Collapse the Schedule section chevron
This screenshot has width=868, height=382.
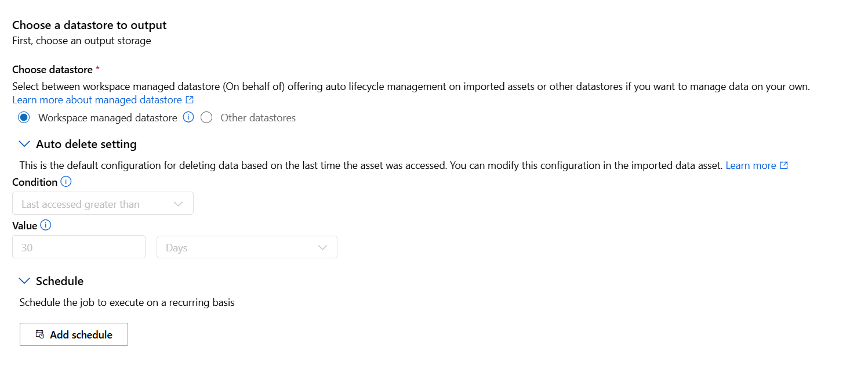[x=24, y=281]
